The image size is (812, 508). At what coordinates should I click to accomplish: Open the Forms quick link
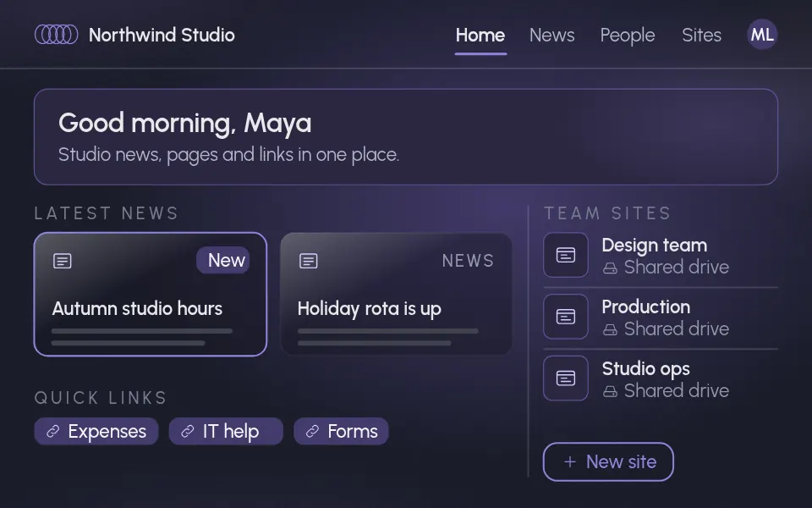(x=341, y=431)
